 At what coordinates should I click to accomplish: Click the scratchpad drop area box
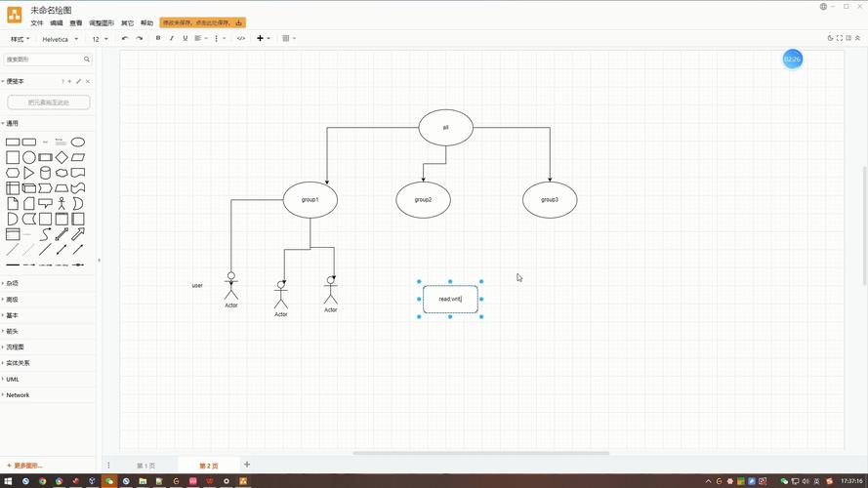coord(49,102)
